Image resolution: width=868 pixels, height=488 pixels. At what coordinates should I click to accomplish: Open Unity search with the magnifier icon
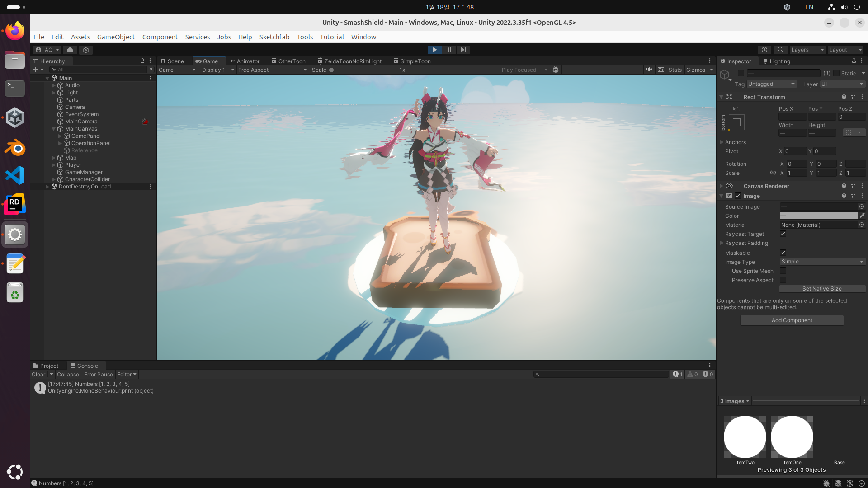(x=780, y=50)
